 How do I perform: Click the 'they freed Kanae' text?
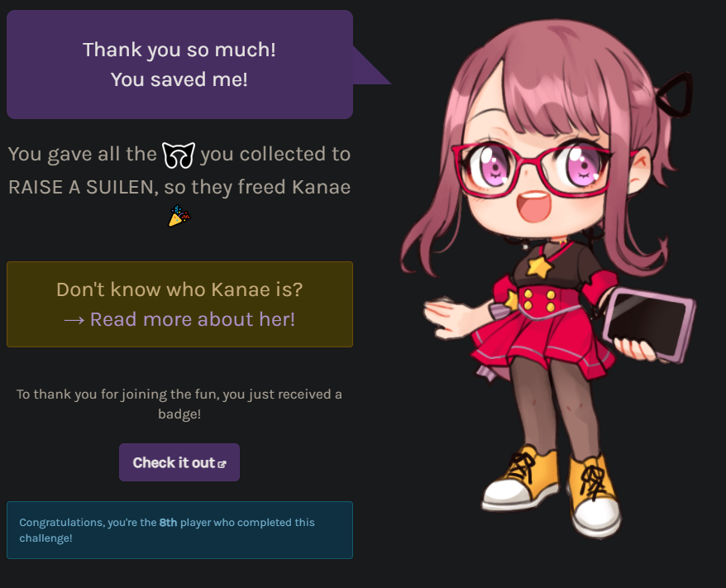[271, 188]
